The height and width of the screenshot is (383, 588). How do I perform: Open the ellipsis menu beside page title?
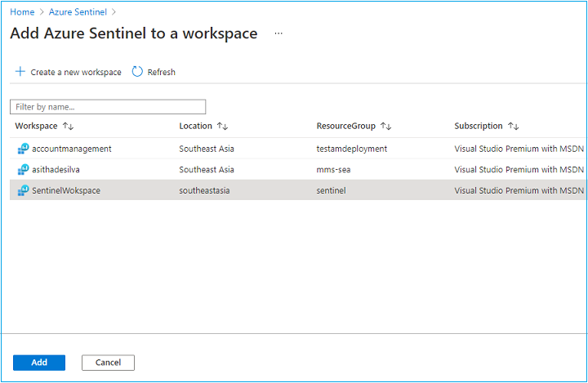278,33
